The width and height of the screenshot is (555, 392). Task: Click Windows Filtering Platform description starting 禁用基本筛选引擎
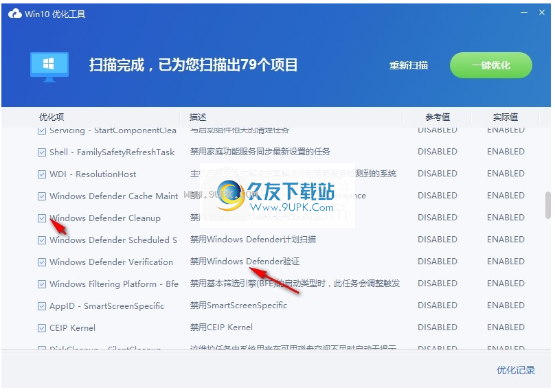coord(295,283)
